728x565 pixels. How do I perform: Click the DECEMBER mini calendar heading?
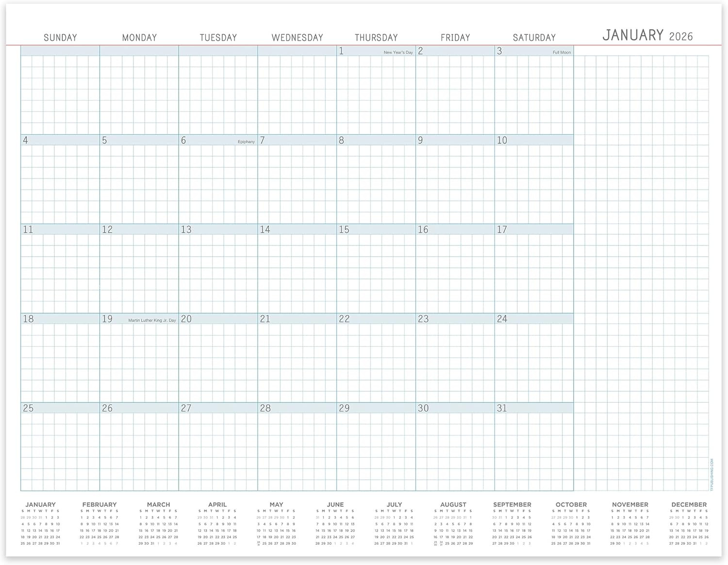pyautogui.click(x=689, y=504)
